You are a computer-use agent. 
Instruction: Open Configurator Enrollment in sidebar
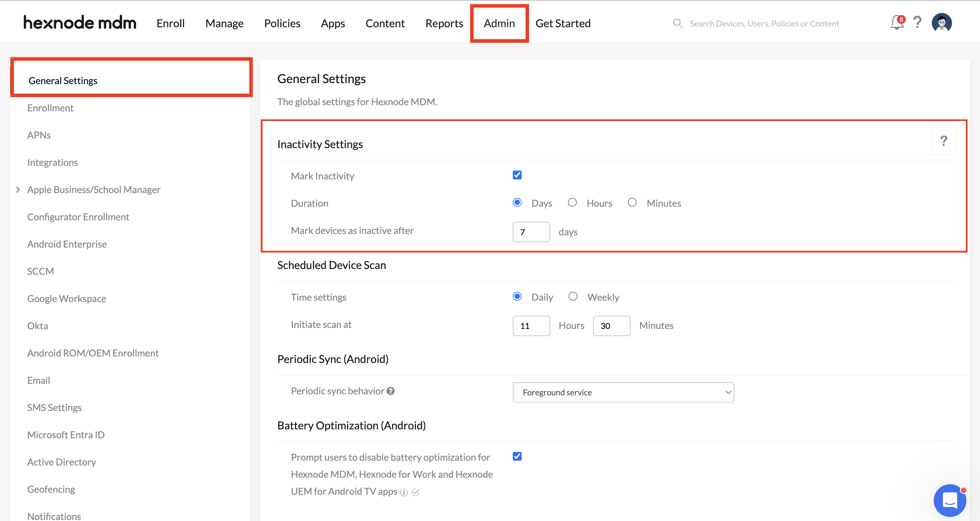coord(78,217)
